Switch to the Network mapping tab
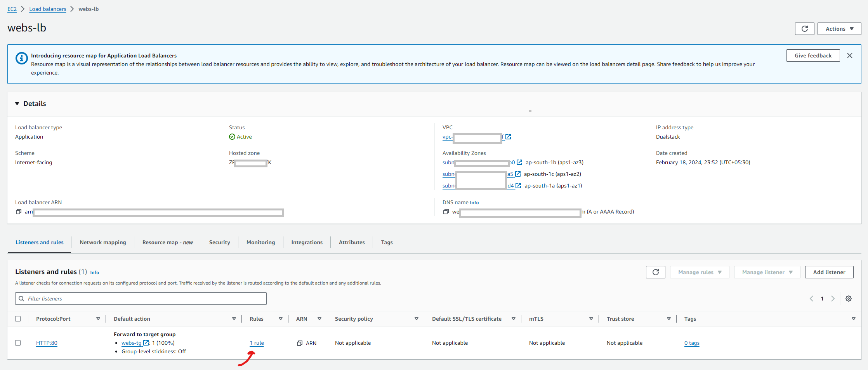The image size is (868, 370). click(103, 242)
